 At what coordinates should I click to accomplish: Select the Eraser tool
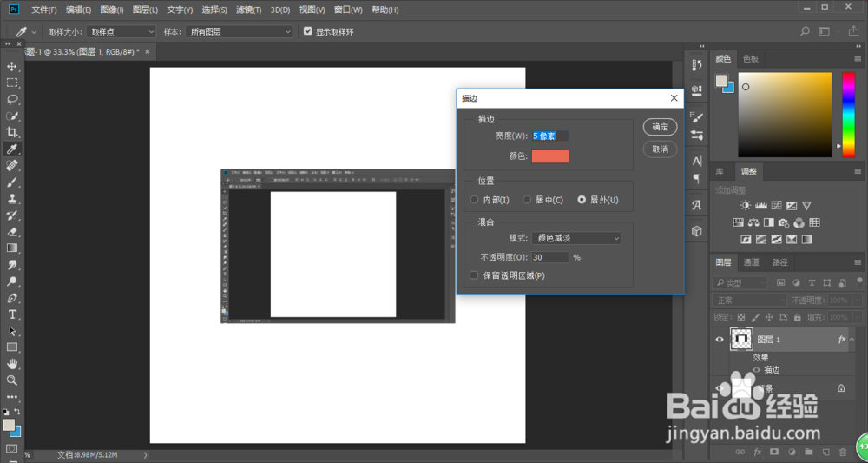pyautogui.click(x=11, y=231)
